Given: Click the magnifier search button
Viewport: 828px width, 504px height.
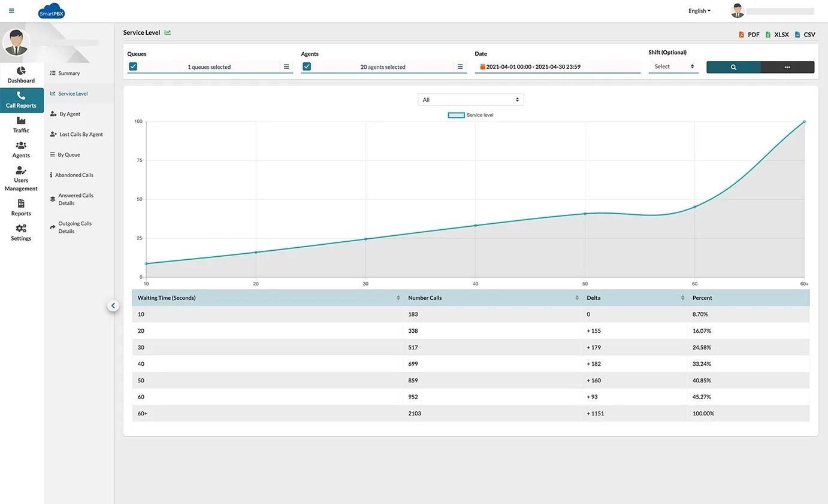Looking at the screenshot, I should (733, 67).
